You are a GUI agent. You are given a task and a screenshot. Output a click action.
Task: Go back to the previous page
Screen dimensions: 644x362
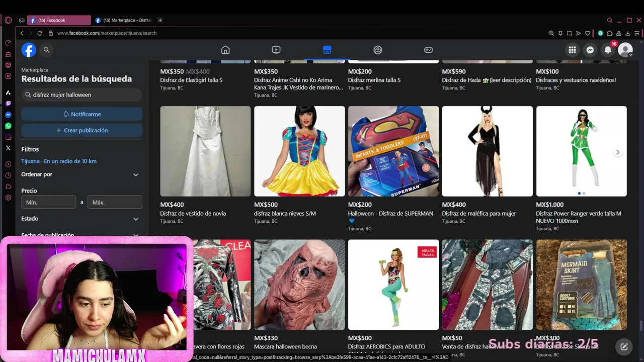point(22,33)
